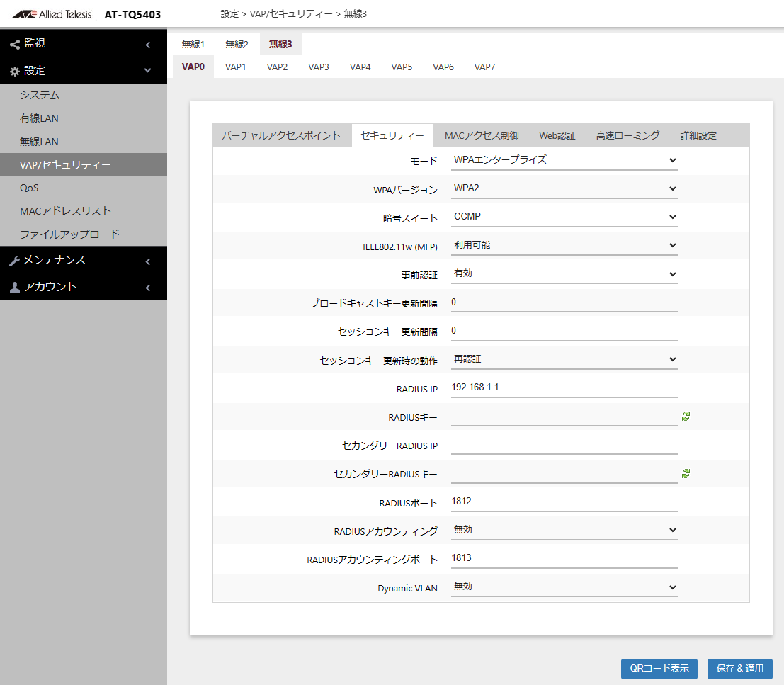This screenshot has width=784, height=685.
Task: Switch to the VAP6 tab
Action: [443, 67]
